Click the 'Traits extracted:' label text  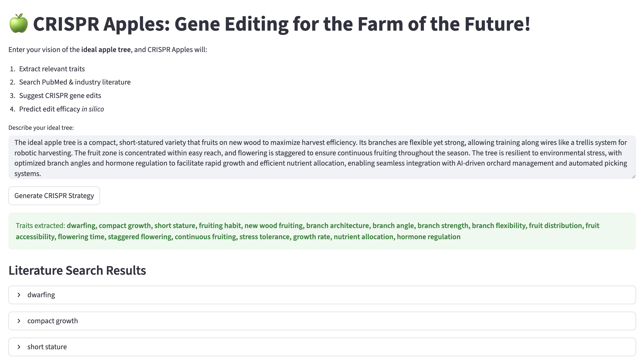coord(40,226)
